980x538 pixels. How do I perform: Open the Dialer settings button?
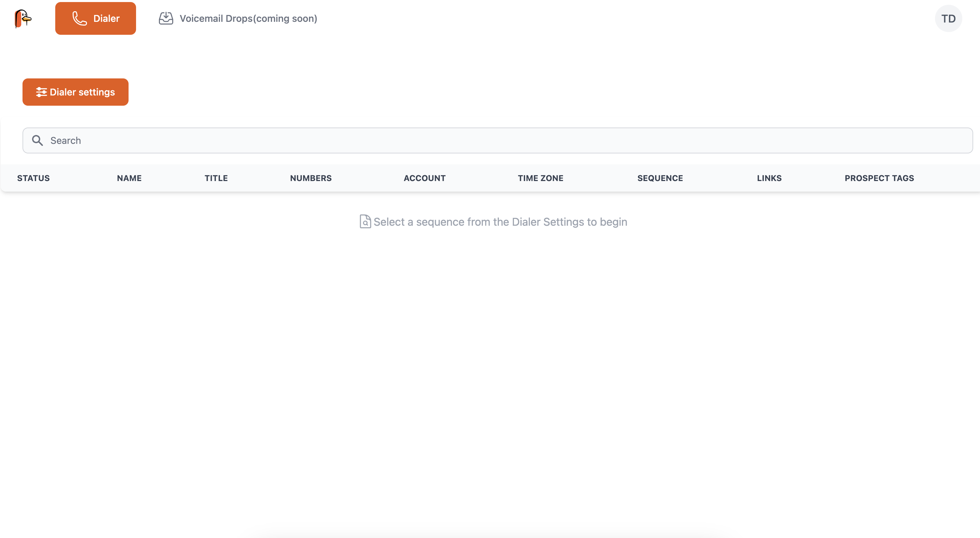click(x=75, y=92)
